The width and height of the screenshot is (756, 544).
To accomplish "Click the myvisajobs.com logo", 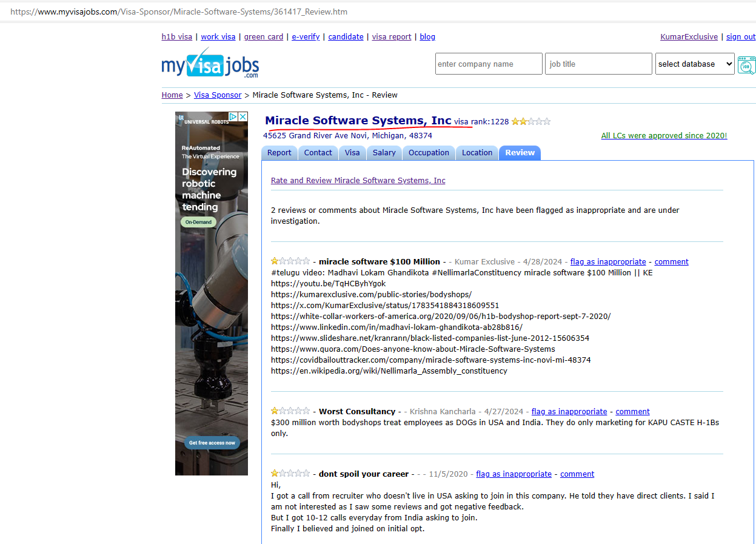I will point(210,64).
